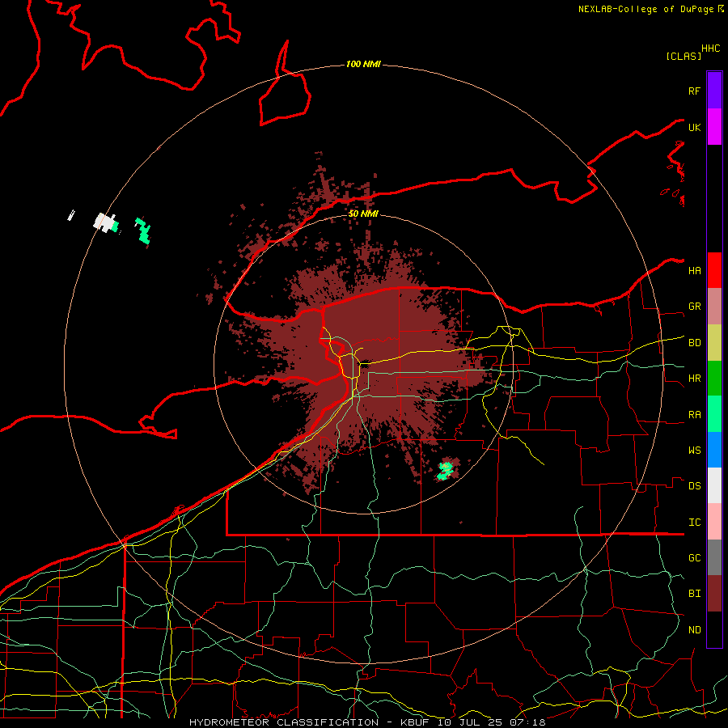Image resolution: width=728 pixels, height=728 pixels.
Task: Click the HYDROMETEOR CLASSIFICATION title text
Action: coord(284,722)
